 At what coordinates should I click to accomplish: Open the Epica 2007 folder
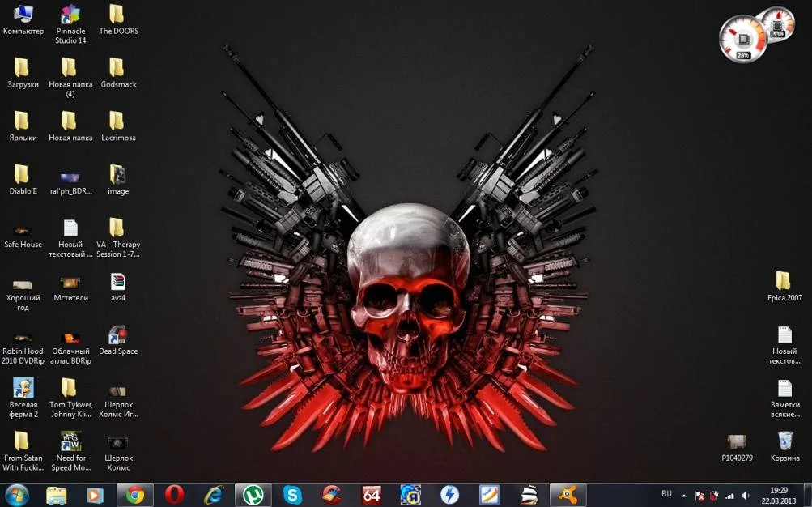pyautogui.click(x=784, y=287)
